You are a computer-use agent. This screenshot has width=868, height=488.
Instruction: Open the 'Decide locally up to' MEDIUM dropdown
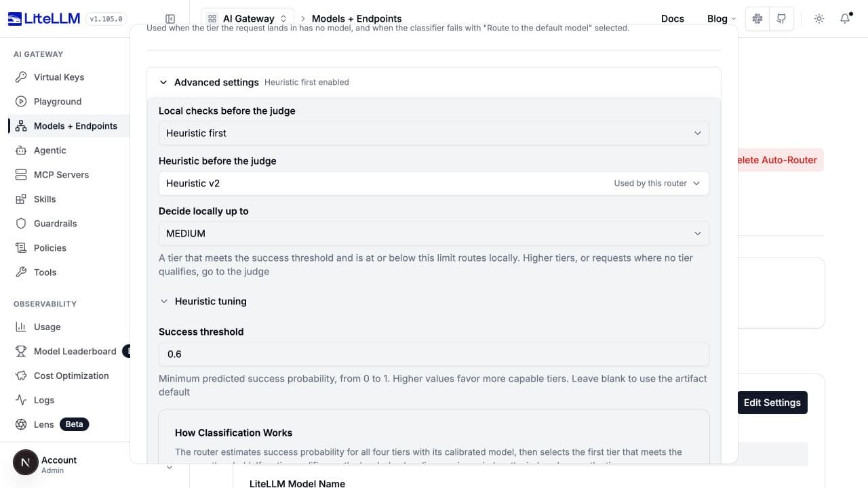pos(434,233)
